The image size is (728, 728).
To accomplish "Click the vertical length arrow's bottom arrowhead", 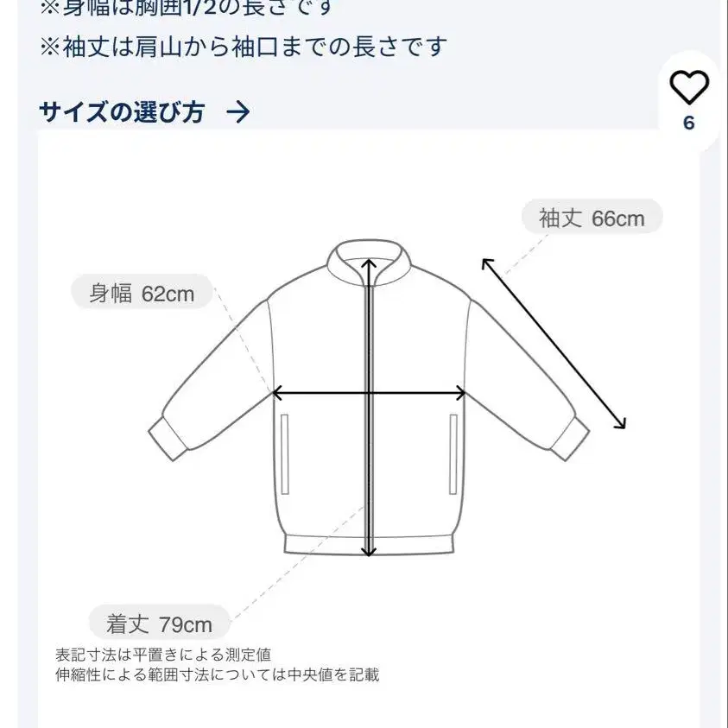I will (368, 551).
